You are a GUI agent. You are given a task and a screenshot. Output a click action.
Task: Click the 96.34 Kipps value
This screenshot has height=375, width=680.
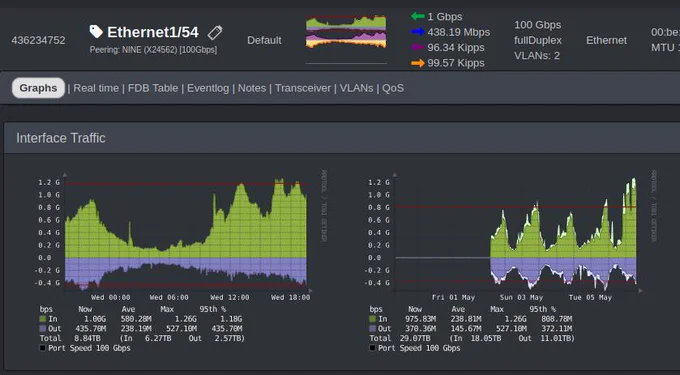(456, 47)
